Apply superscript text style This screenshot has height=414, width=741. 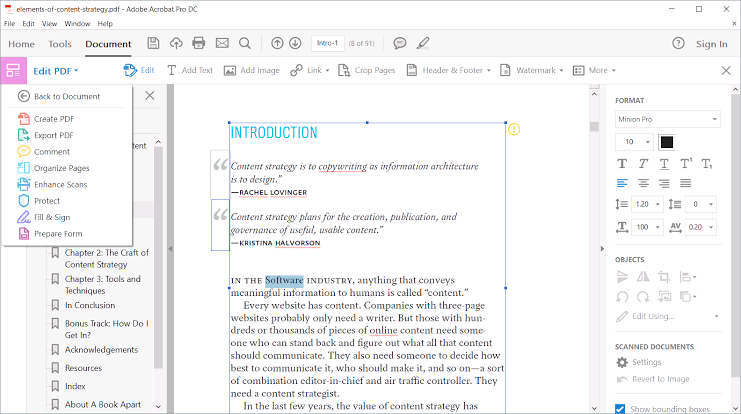[x=686, y=164]
